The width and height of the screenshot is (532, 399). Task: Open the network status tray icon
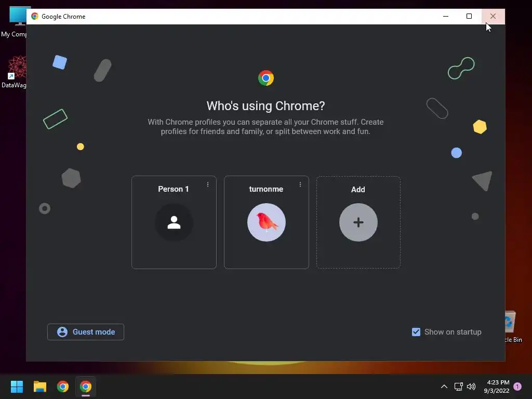458,387
